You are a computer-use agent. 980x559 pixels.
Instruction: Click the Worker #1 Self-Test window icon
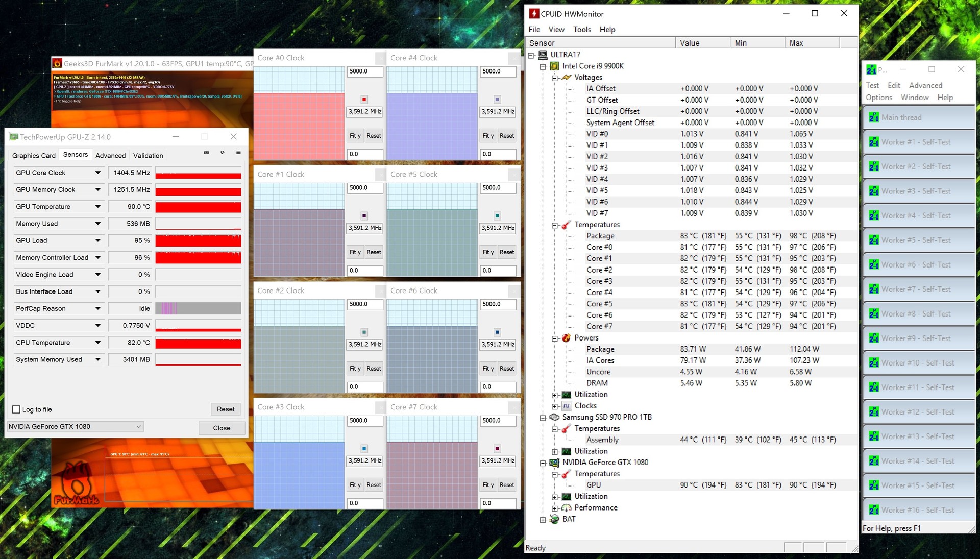874,142
